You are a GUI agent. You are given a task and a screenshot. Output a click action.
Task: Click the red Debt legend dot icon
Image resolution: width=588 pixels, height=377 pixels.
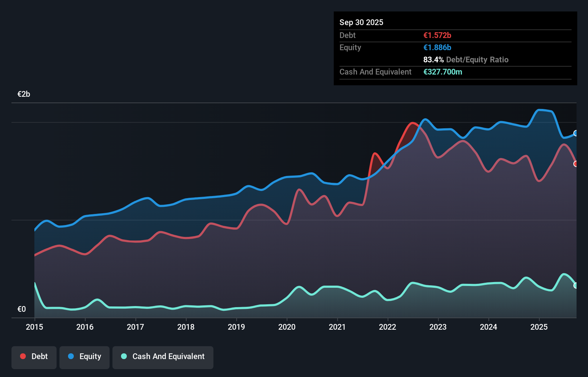tap(22, 356)
